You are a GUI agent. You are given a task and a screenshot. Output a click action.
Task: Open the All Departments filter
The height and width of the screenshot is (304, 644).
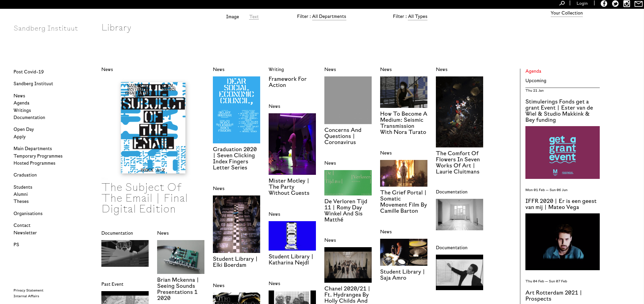pyautogui.click(x=329, y=17)
